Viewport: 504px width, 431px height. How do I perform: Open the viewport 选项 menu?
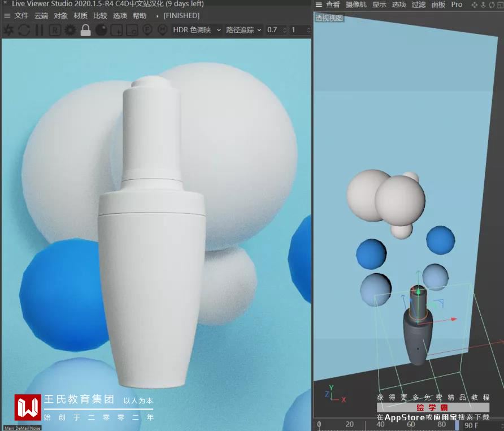click(399, 5)
